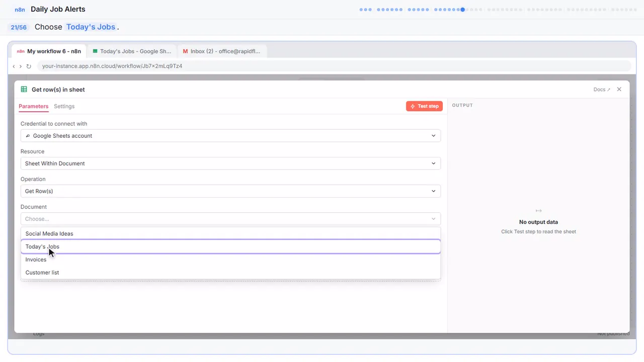Image resolution: width=644 pixels, height=362 pixels.
Task: Click the Test step button
Action: [x=424, y=106]
